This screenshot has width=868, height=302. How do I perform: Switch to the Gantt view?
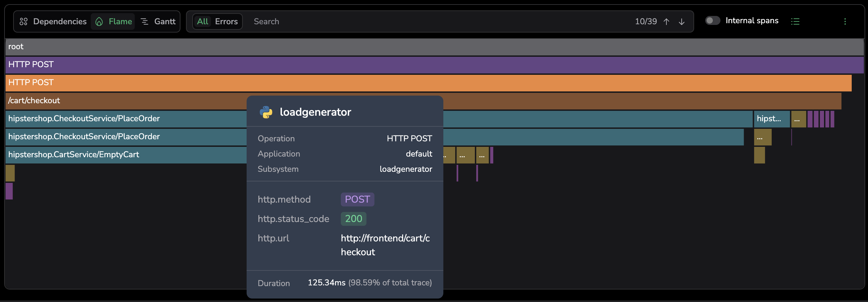click(x=158, y=21)
